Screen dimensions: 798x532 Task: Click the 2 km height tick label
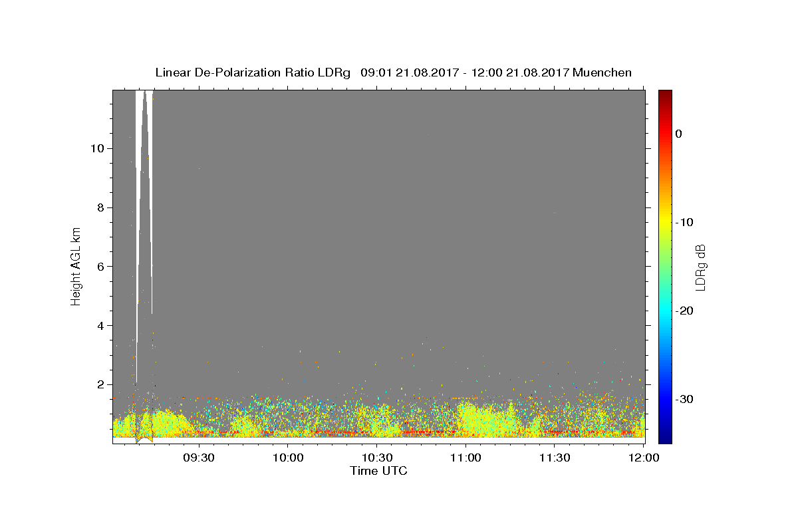(x=100, y=384)
